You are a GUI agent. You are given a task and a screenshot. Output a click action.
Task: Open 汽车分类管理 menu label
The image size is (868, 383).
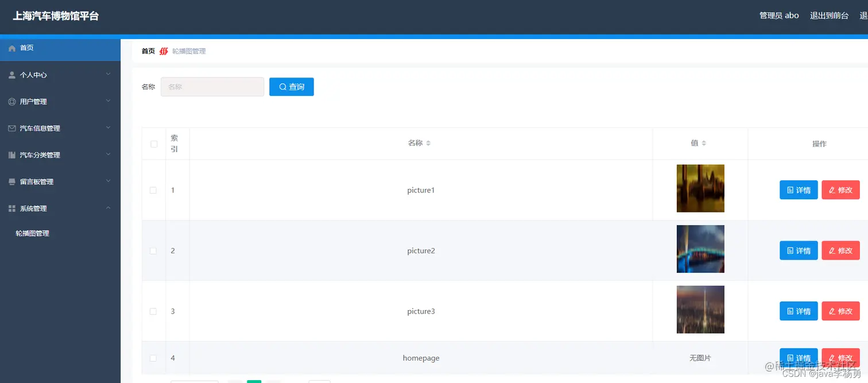point(40,155)
